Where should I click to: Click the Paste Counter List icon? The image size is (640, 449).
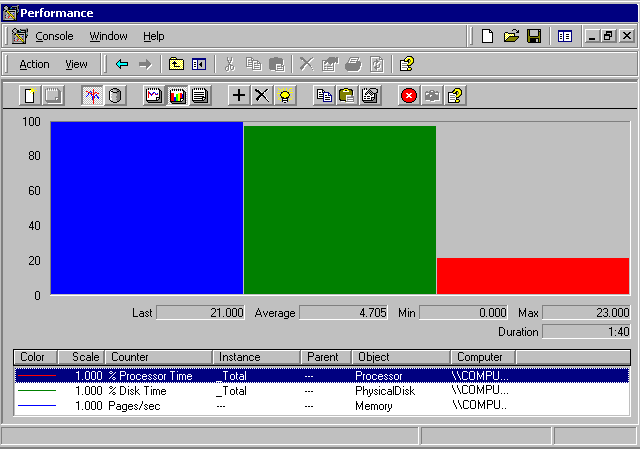pyautogui.click(x=347, y=95)
